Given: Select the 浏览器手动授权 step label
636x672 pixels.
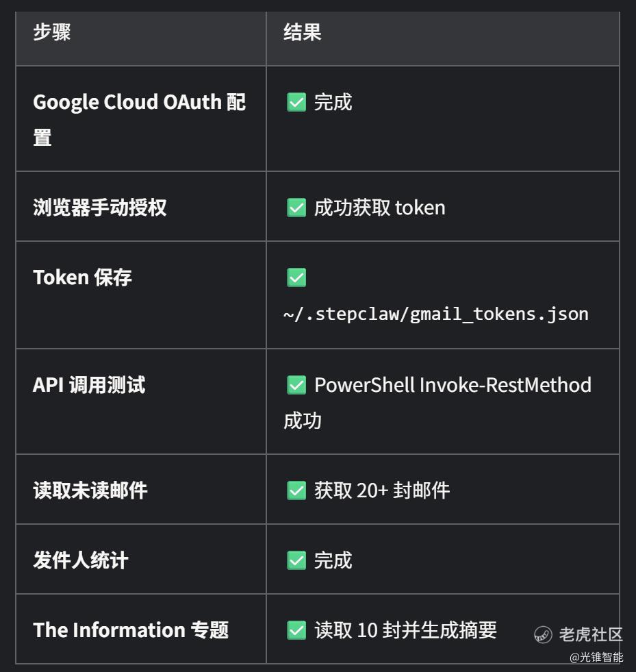Looking at the screenshot, I should tap(100, 208).
